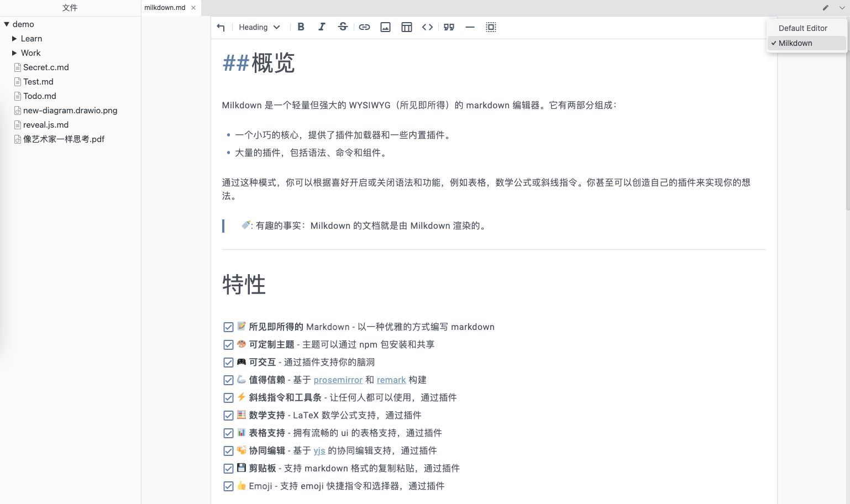Image resolution: width=850 pixels, height=504 pixels.
Task: Click the PDF file icon for 像艺术家一样思考
Action: (18, 139)
